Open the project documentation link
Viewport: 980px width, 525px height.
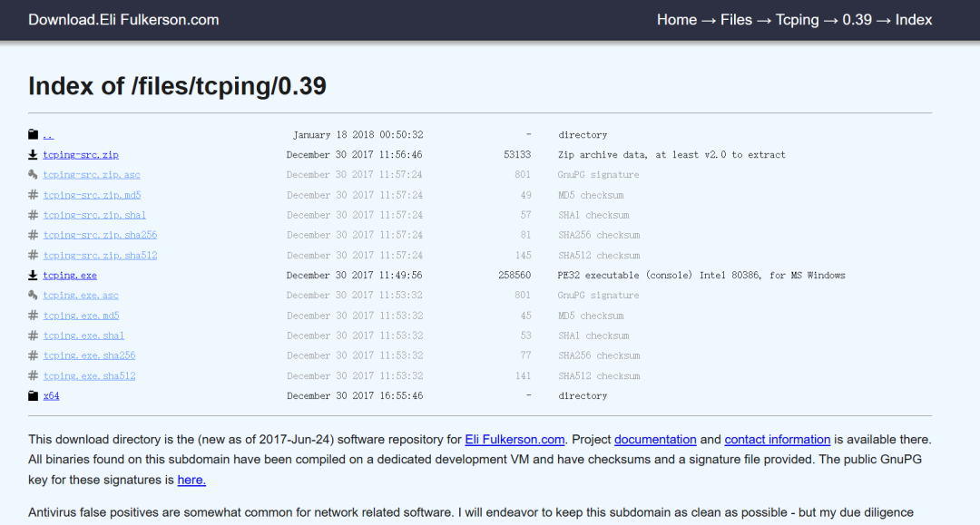point(655,440)
